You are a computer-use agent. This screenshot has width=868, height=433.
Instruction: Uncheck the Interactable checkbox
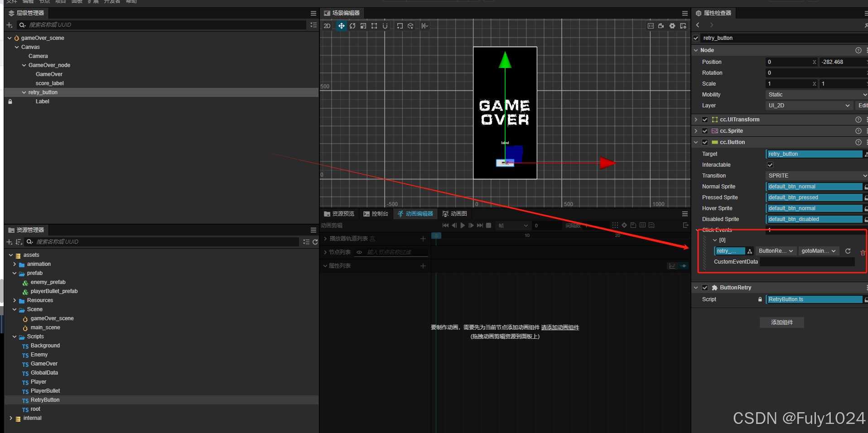(770, 165)
